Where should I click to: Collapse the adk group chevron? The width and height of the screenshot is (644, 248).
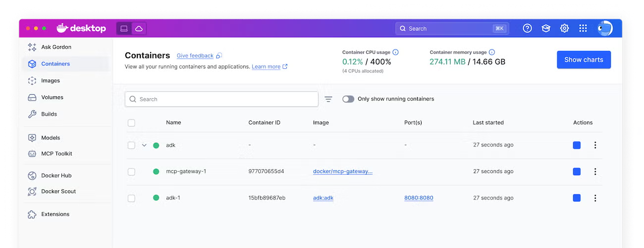144,145
